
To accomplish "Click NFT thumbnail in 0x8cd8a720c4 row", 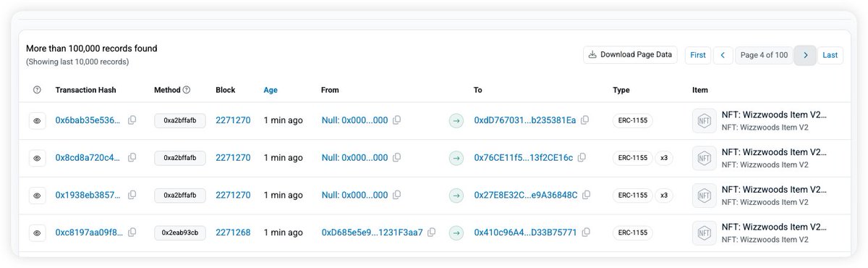I will [704, 158].
